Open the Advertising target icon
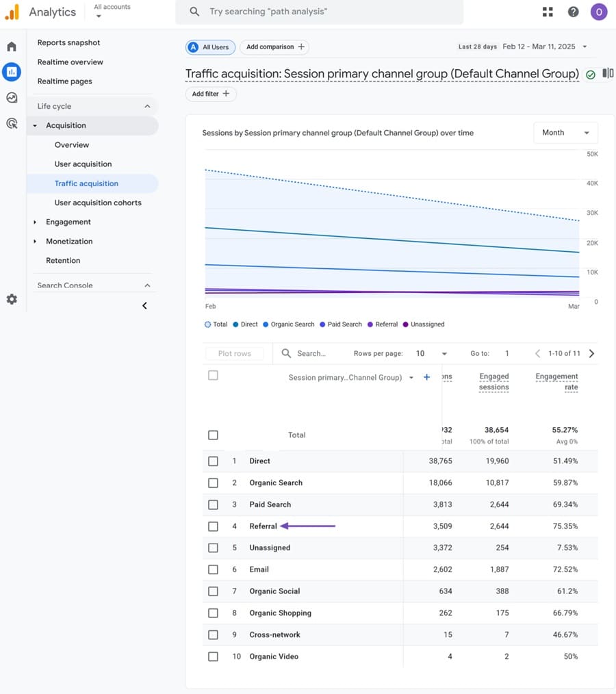The height and width of the screenshot is (694, 616). (x=12, y=124)
